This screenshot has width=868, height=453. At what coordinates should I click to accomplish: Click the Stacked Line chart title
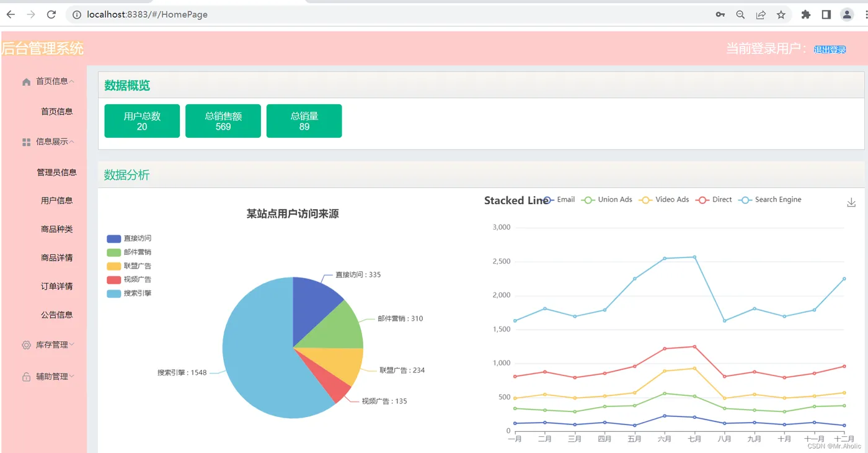516,200
